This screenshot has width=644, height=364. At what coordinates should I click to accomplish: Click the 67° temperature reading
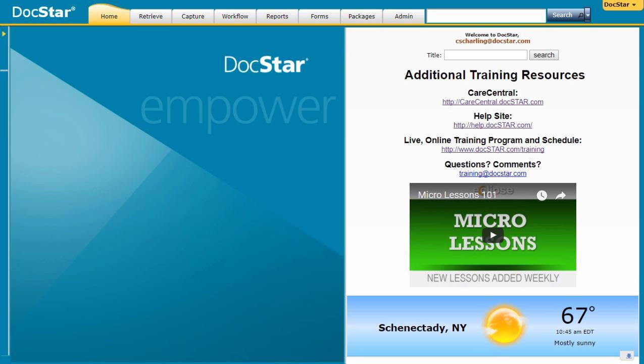click(x=578, y=316)
